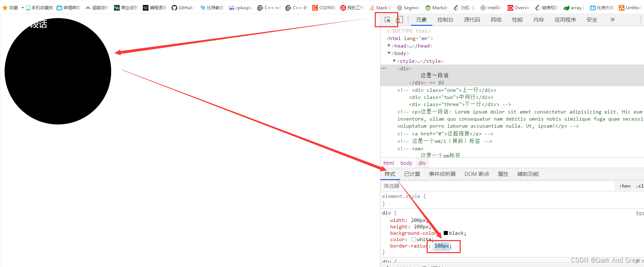Open 手机收藏夹 bookmark folder
The image size is (644, 267).
[39, 7]
